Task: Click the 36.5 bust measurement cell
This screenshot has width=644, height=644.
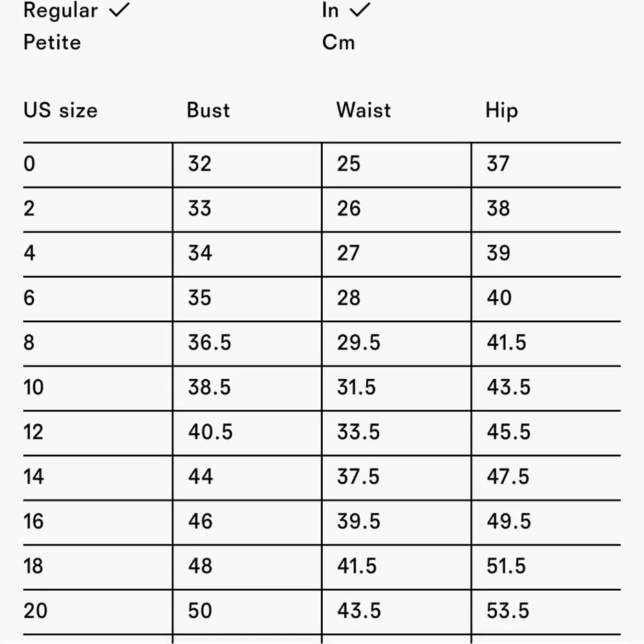Action: (x=210, y=343)
